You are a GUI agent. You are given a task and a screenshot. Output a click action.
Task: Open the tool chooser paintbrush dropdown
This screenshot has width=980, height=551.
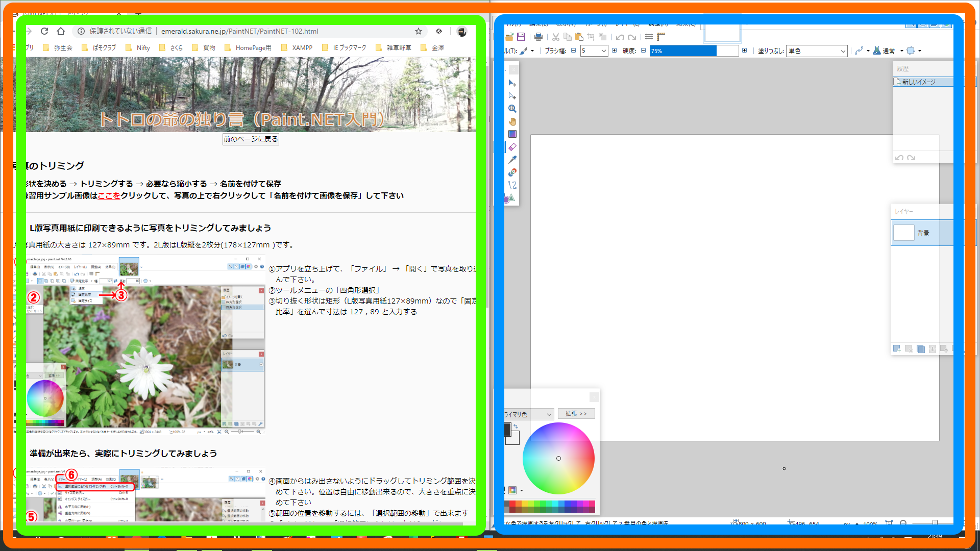click(527, 51)
